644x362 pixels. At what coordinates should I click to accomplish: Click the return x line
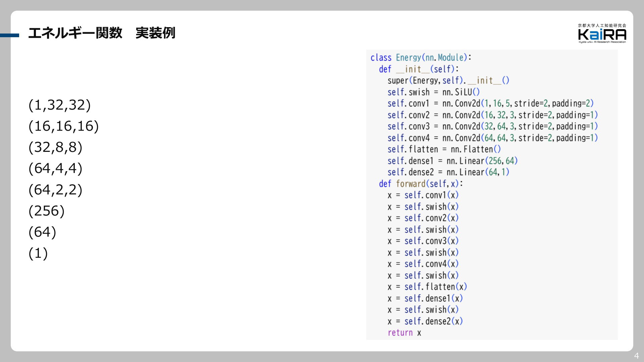tap(404, 333)
